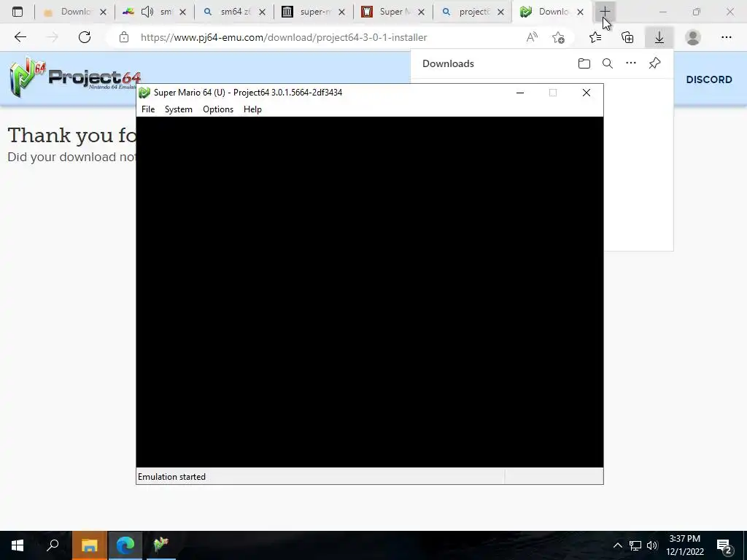747x560 pixels.
Task: Open the Help menu in Project64
Action: tap(252, 109)
